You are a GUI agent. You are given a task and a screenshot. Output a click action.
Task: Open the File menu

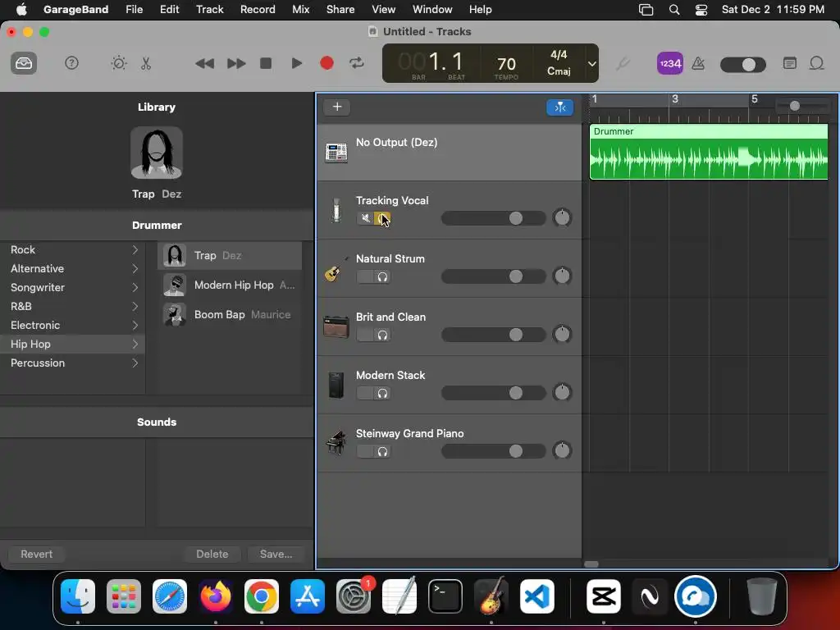(134, 9)
